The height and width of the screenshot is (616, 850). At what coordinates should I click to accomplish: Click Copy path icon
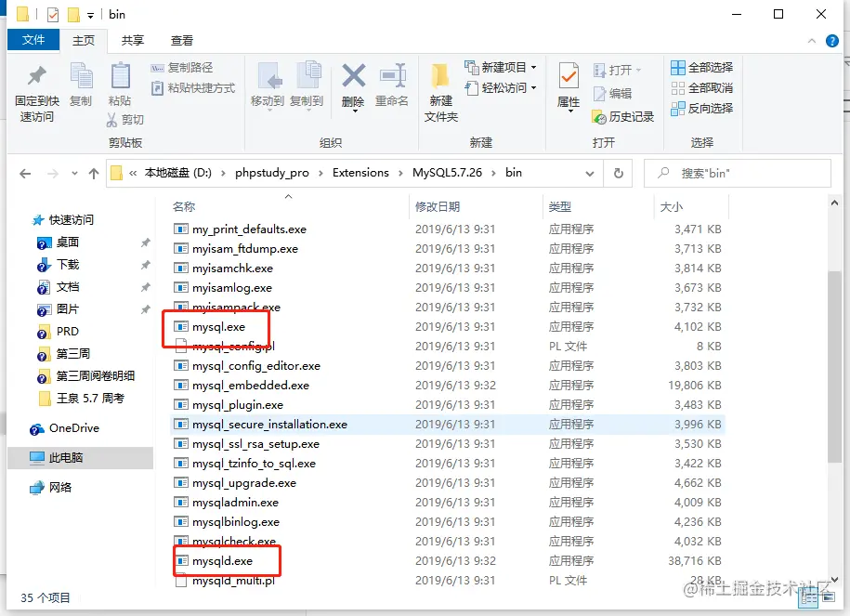(157, 68)
